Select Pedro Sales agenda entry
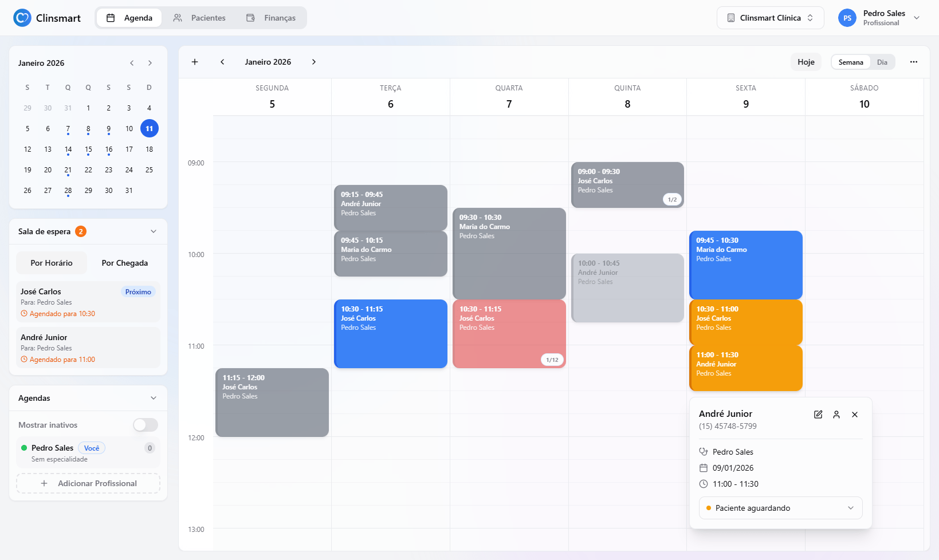 click(88, 453)
